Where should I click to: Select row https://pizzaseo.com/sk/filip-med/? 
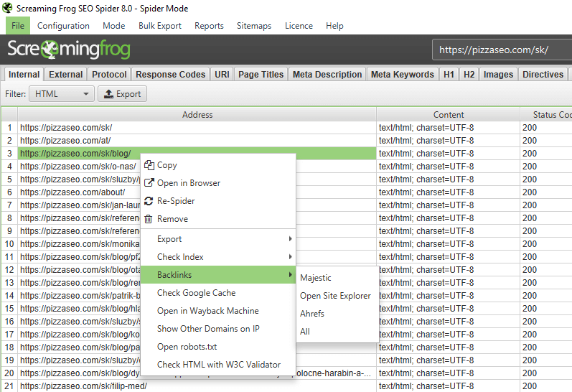click(x=197, y=386)
